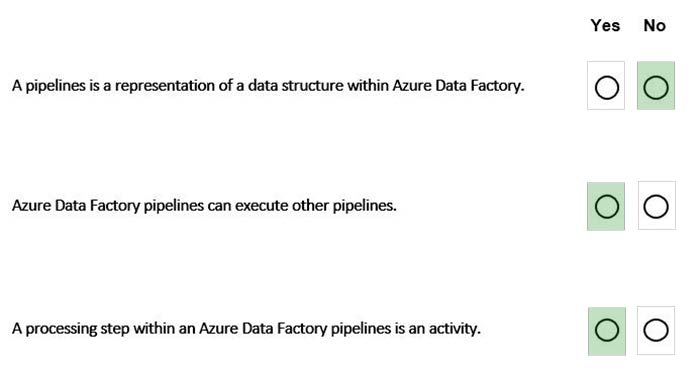
Task: Click 'A processing step' in the third statement
Action: pyautogui.click(x=71, y=329)
